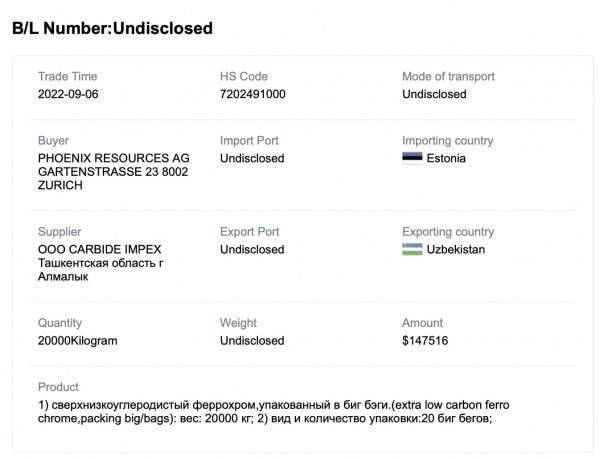This screenshot has width=600, height=457.
Task: Click the Estonia flag icon
Action: pos(412,158)
